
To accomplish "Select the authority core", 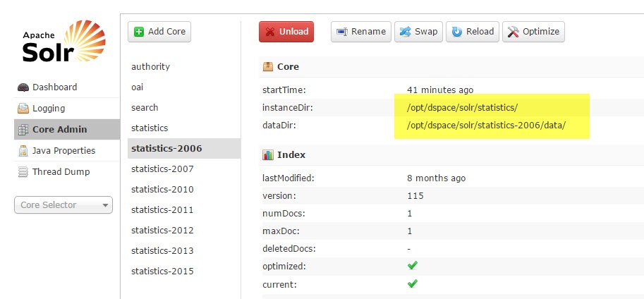I will (x=150, y=67).
